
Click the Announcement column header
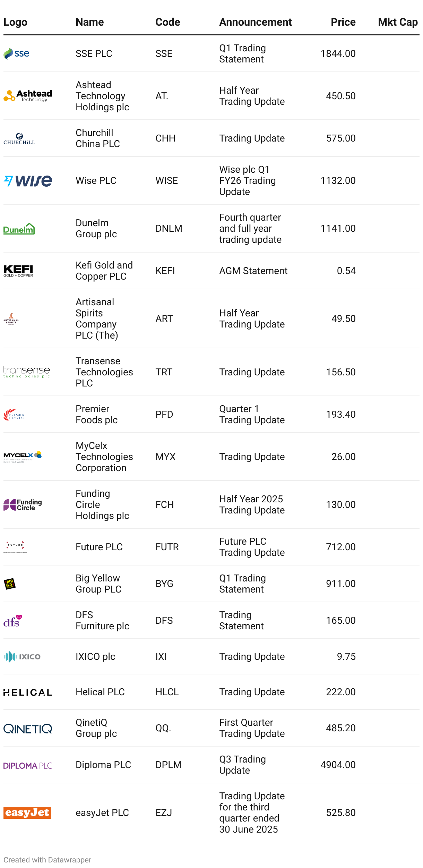tap(256, 22)
